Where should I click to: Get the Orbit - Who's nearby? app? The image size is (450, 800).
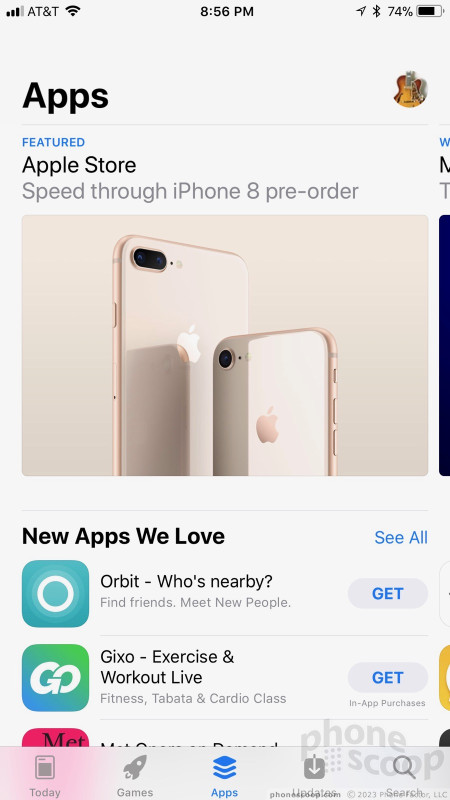click(x=388, y=593)
